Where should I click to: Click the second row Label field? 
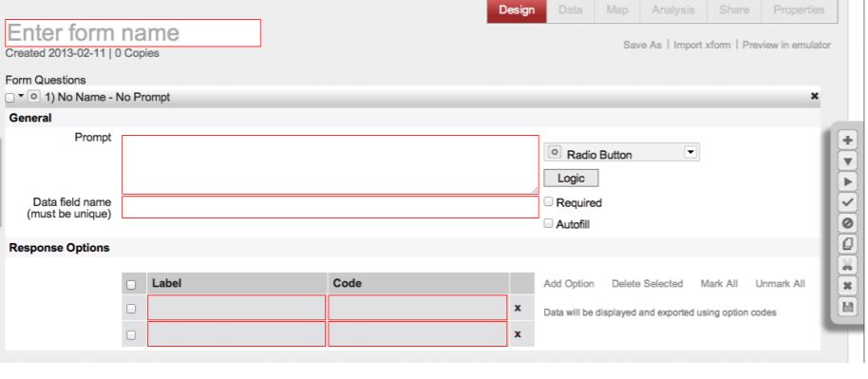[x=236, y=334]
